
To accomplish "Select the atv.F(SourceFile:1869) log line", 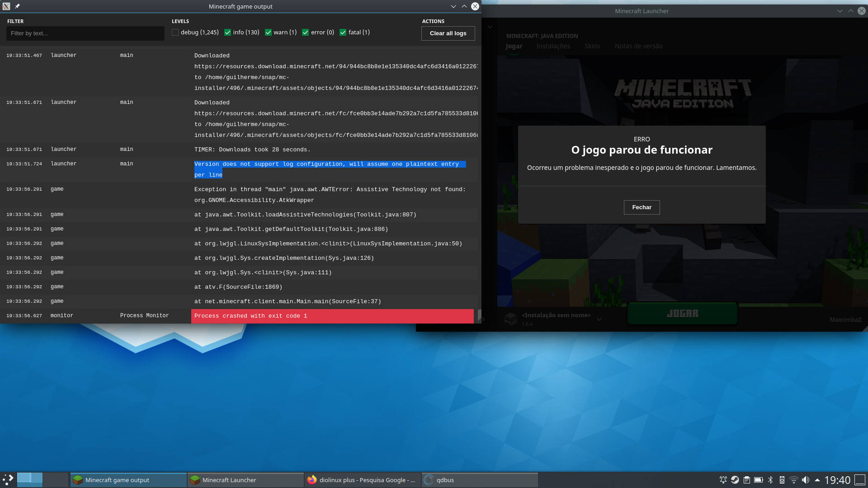I will point(238,287).
